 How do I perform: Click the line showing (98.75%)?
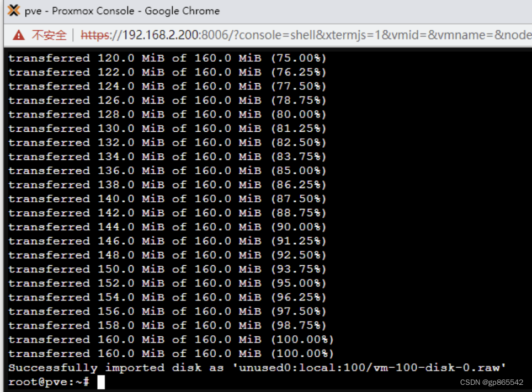pyautogui.click(x=167, y=325)
